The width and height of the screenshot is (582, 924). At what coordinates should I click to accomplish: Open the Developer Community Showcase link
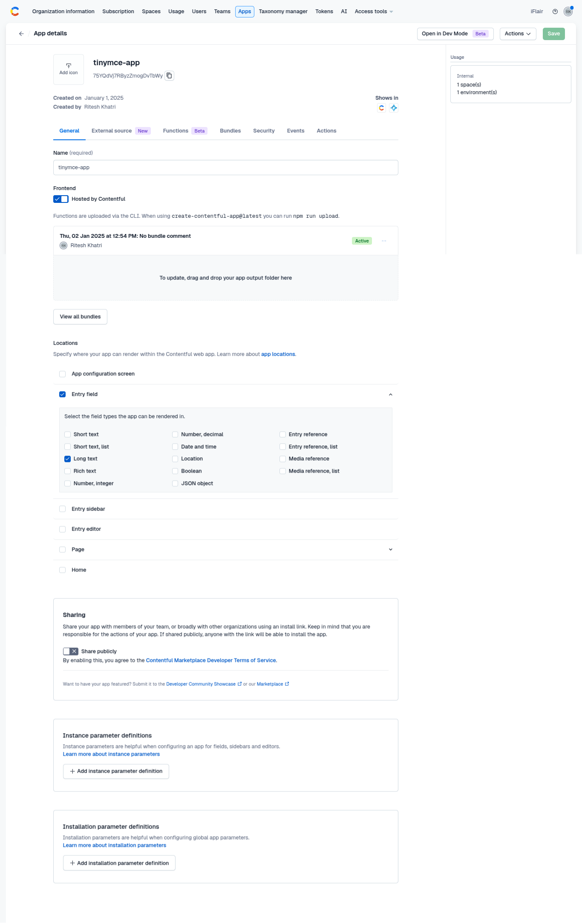point(201,684)
